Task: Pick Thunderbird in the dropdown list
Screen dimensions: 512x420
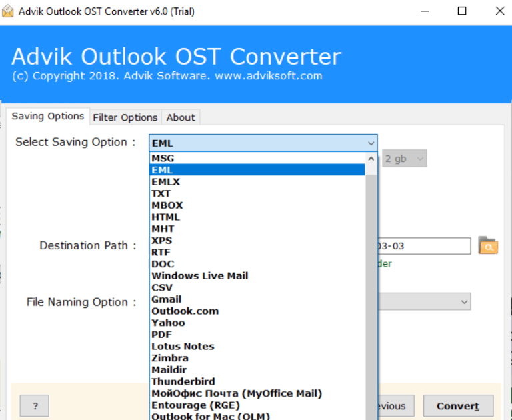Action: click(x=257, y=382)
